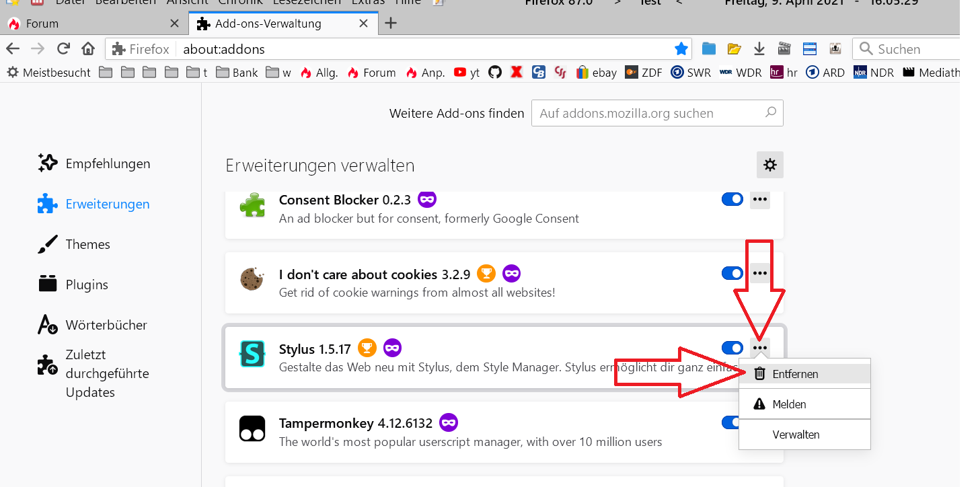Open a new tab with the plus button
This screenshot has width=980, height=487.
pyautogui.click(x=390, y=24)
